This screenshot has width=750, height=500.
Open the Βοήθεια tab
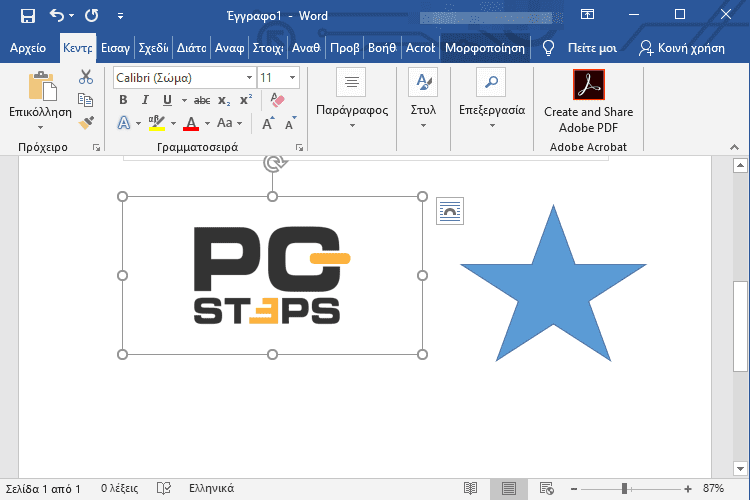coord(382,48)
